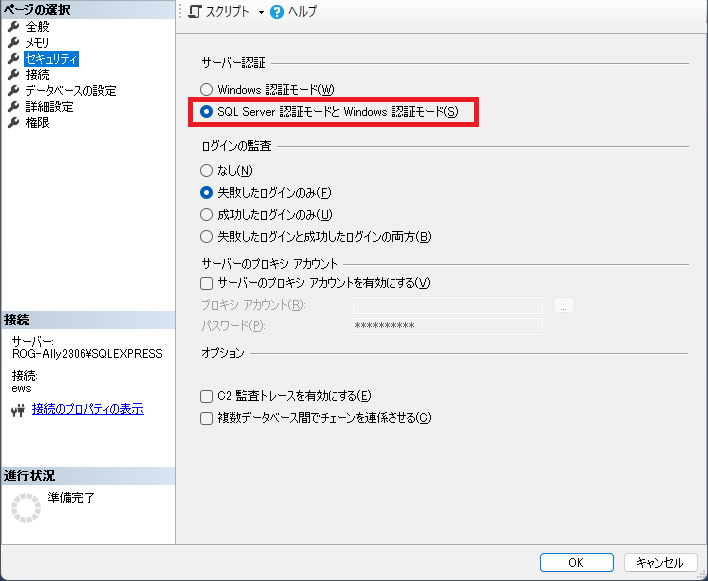Image resolution: width=708 pixels, height=581 pixels.
Task: Choose 成功したログインのみ option
Action: (x=206, y=214)
